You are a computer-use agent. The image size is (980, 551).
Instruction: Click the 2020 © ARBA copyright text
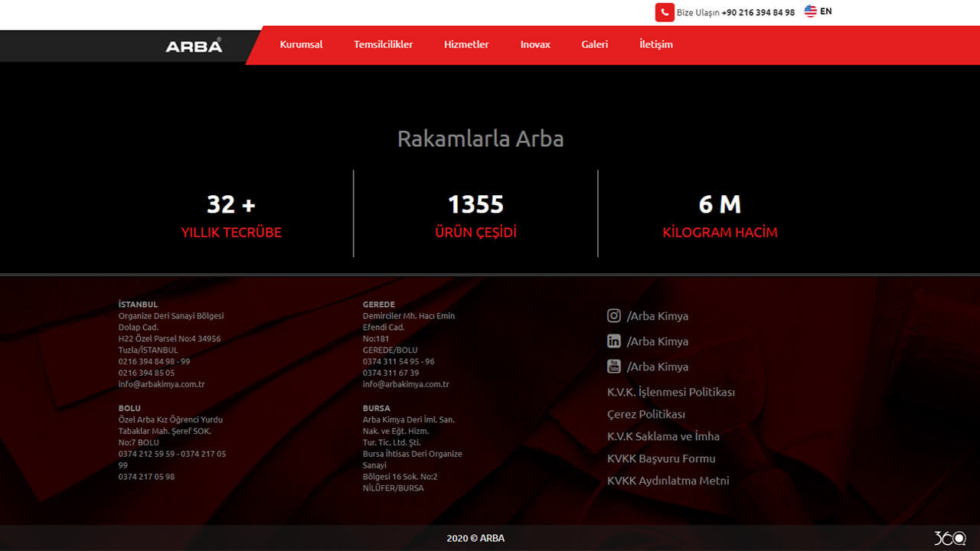pos(475,538)
